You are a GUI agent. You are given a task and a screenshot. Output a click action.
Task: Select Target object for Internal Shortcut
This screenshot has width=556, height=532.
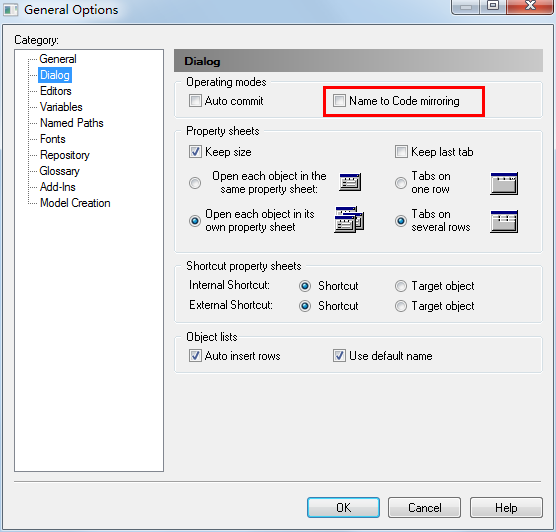click(401, 286)
